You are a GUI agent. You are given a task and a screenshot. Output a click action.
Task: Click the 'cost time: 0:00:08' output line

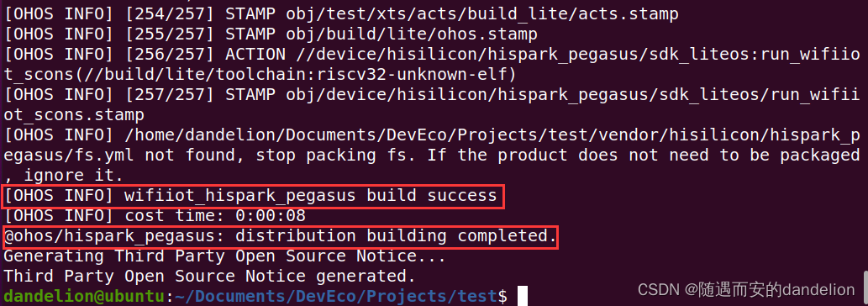(x=155, y=216)
